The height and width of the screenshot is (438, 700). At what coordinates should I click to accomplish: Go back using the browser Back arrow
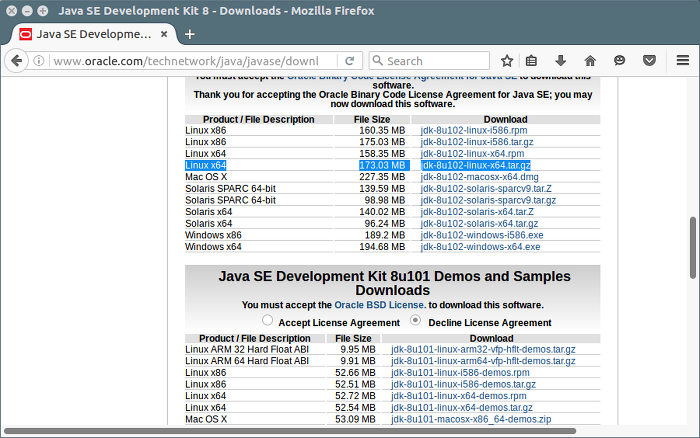point(17,60)
